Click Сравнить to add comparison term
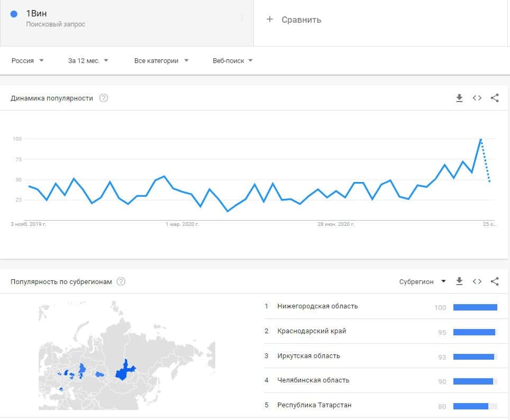 point(294,20)
